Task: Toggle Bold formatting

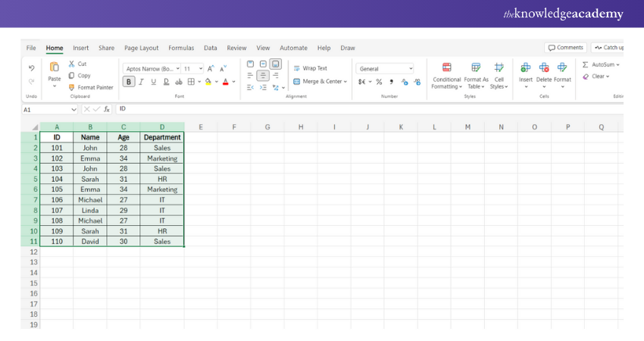Action: [x=129, y=82]
